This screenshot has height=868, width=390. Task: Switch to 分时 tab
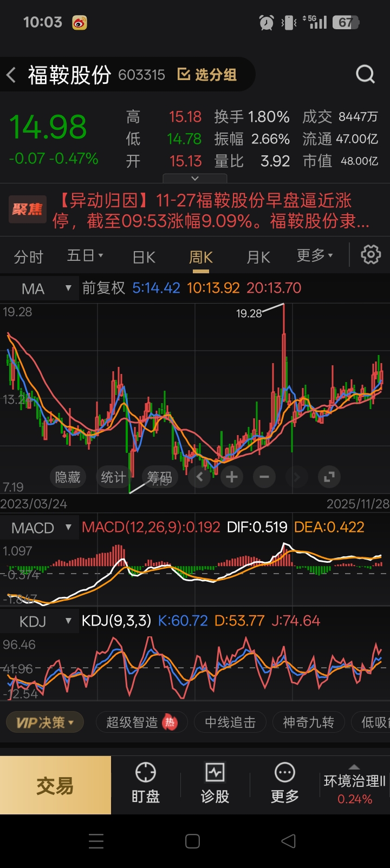pyautogui.click(x=29, y=257)
